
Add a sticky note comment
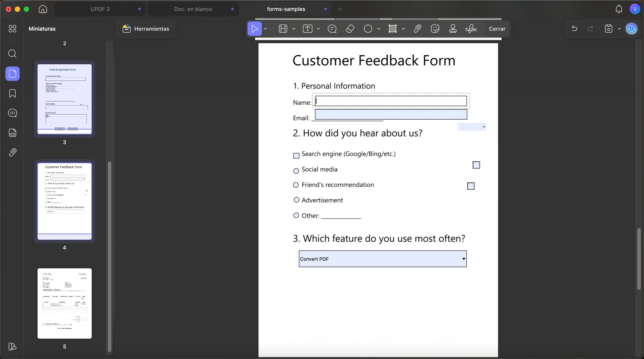(332, 29)
